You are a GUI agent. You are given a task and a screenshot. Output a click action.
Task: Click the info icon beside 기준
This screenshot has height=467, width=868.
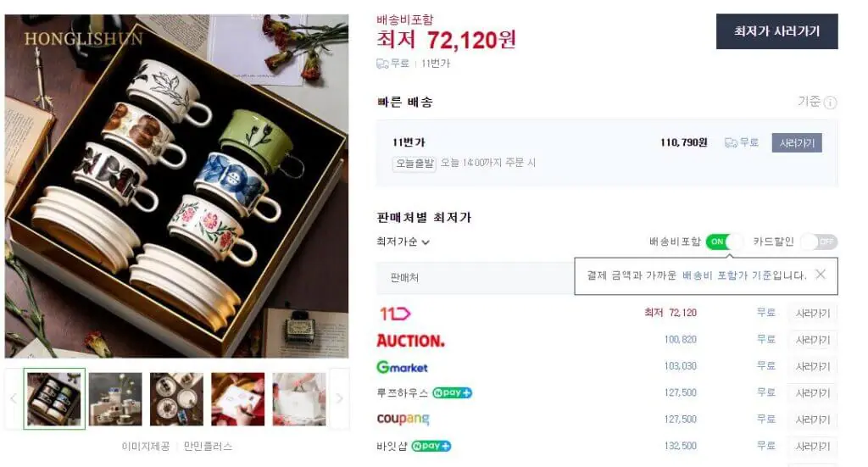click(831, 103)
